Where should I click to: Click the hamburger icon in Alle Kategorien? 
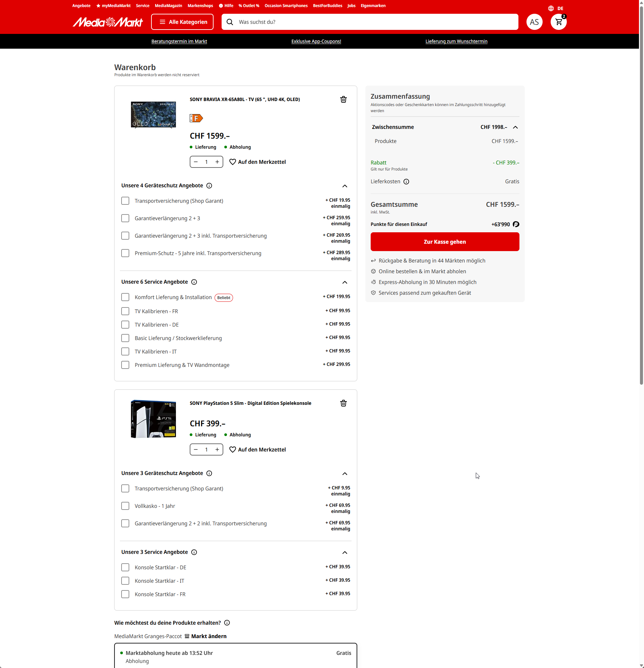click(x=163, y=22)
